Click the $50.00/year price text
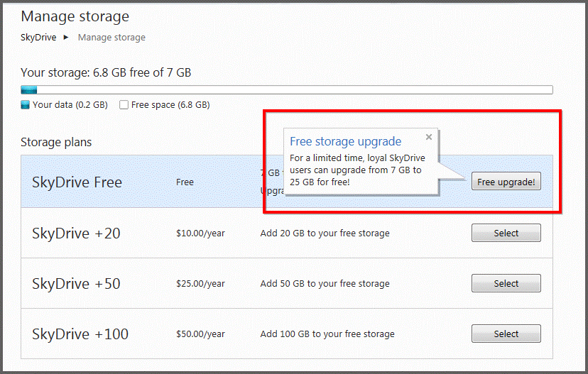Viewport: 588px width, 374px height. 200,334
